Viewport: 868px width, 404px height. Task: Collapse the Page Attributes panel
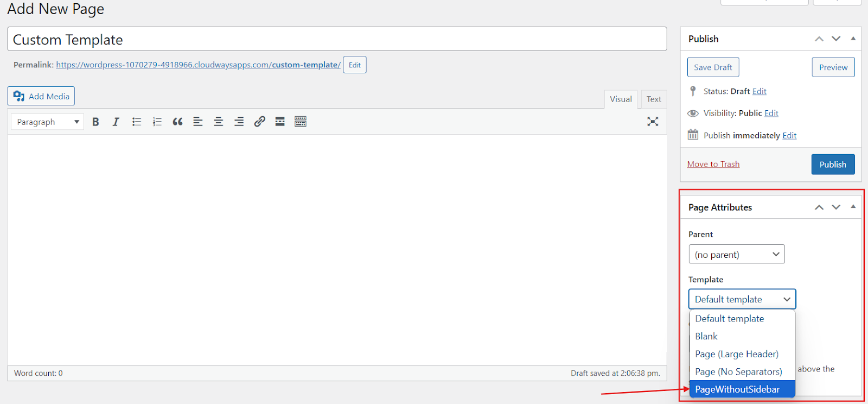coord(853,207)
